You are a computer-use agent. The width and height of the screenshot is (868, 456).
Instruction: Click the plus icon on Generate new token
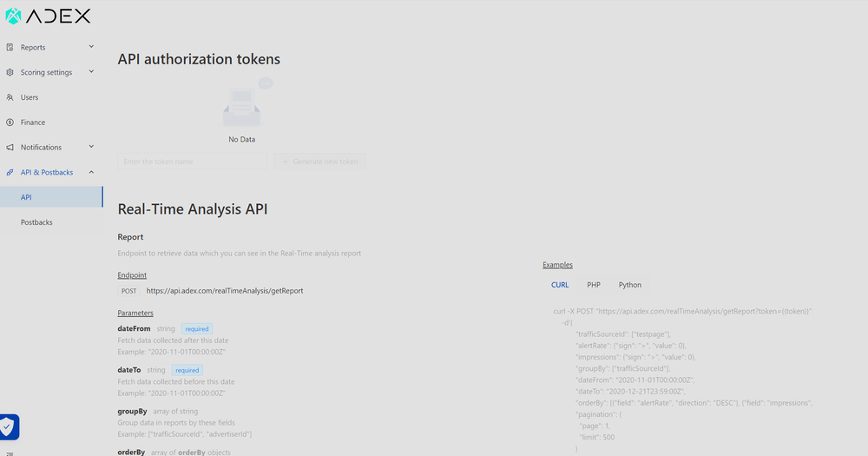pyautogui.click(x=285, y=162)
